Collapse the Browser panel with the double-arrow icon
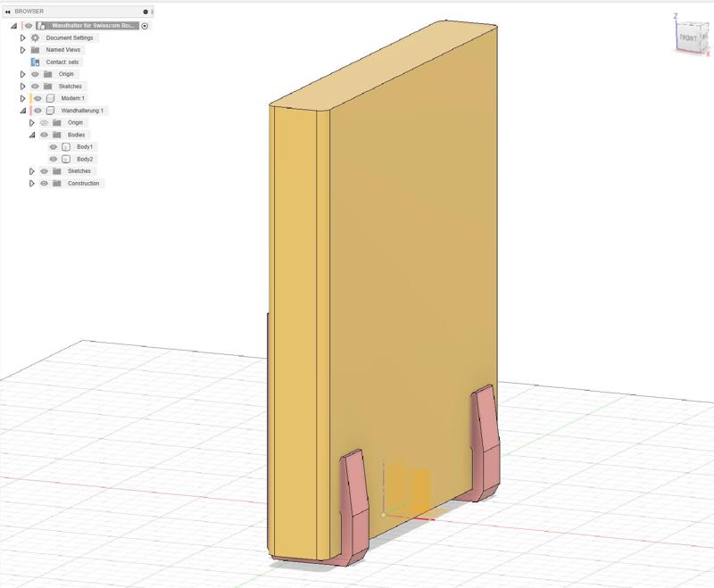The width and height of the screenshot is (714, 588). (7, 12)
